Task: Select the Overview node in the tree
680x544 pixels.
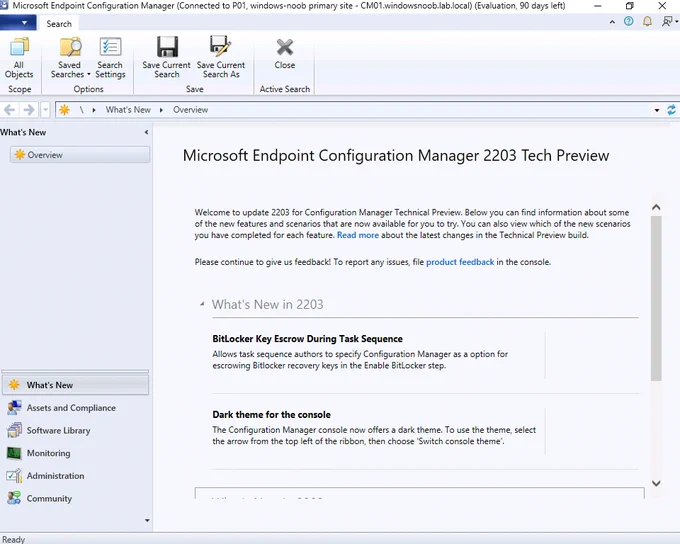Action: pos(80,155)
